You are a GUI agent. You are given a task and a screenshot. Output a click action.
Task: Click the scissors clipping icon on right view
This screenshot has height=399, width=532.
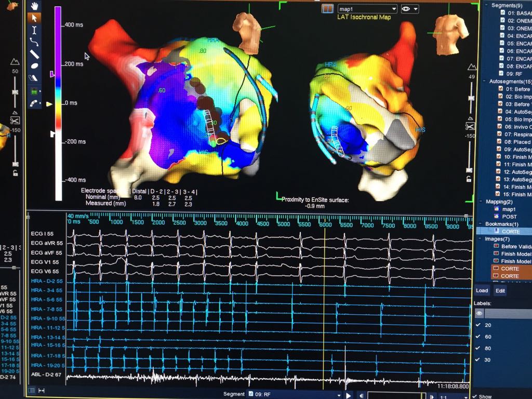(x=470, y=126)
